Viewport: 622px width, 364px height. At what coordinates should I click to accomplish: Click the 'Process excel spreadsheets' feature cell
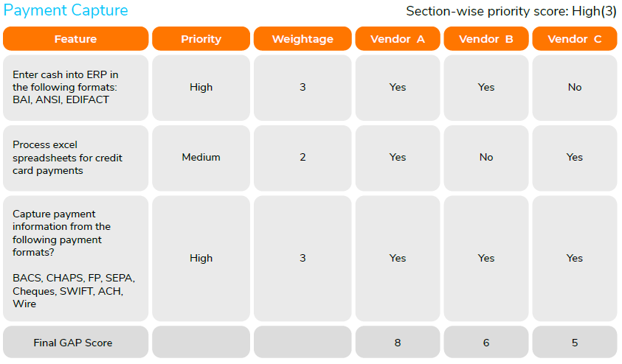coord(75,157)
